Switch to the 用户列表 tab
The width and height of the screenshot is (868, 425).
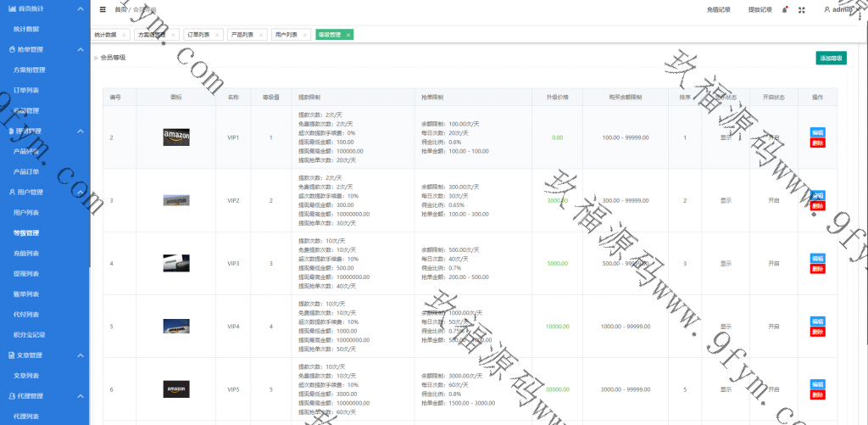(x=286, y=35)
